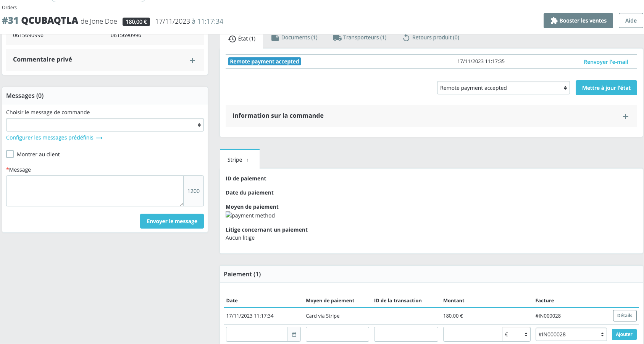Expand Information sur la commande section
The width and height of the screenshot is (644, 344).
[625, 117]
